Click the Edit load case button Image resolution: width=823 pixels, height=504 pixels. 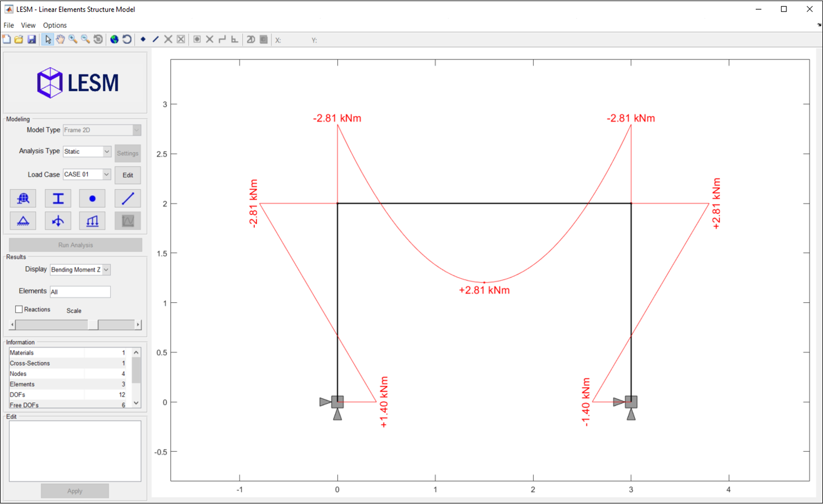pyautogui.click(x=128, y=175)
